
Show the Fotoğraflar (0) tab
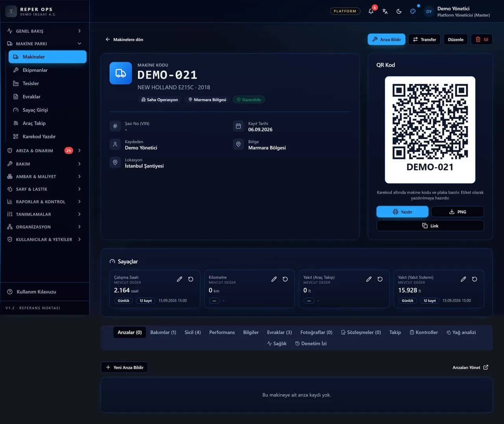pos(316,332)
